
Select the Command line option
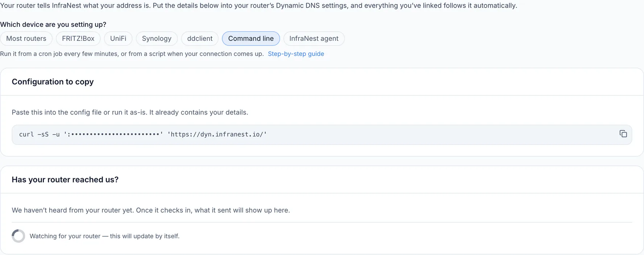tap(251, 39)
